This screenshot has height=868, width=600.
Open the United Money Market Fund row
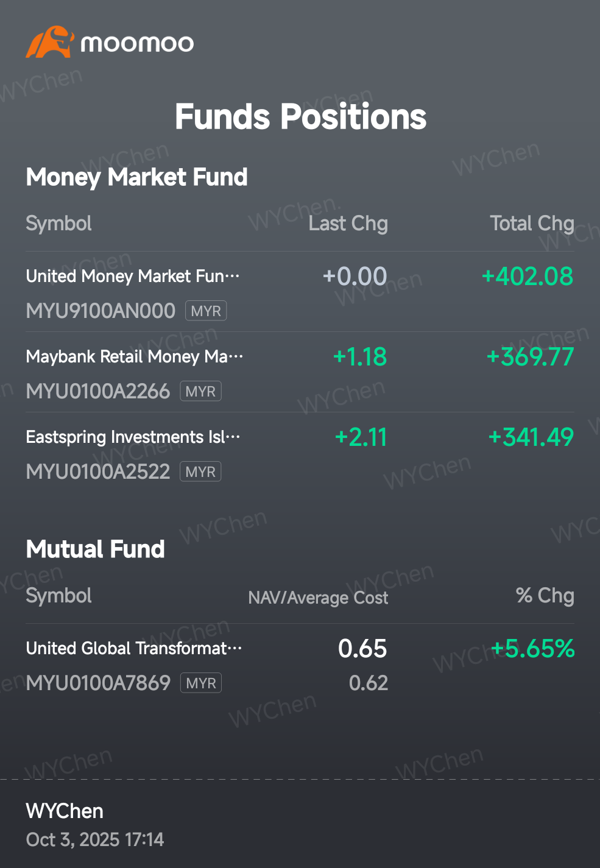(132, 277)
